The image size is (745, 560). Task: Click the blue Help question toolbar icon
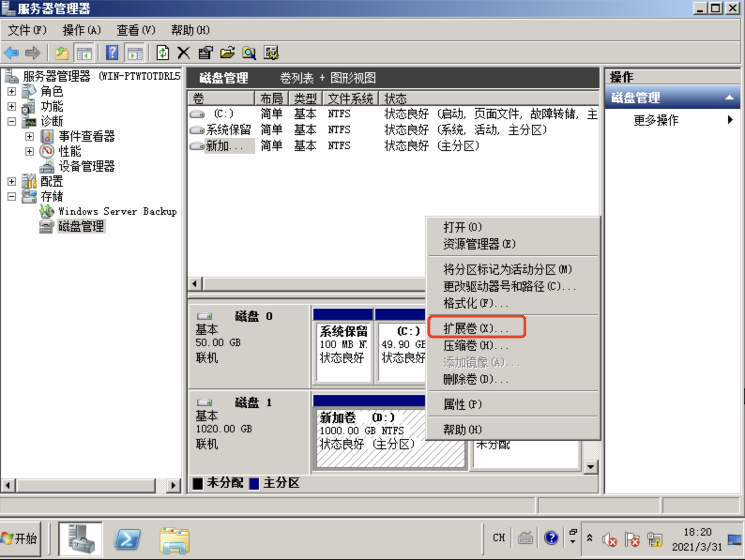coord(112,53)
